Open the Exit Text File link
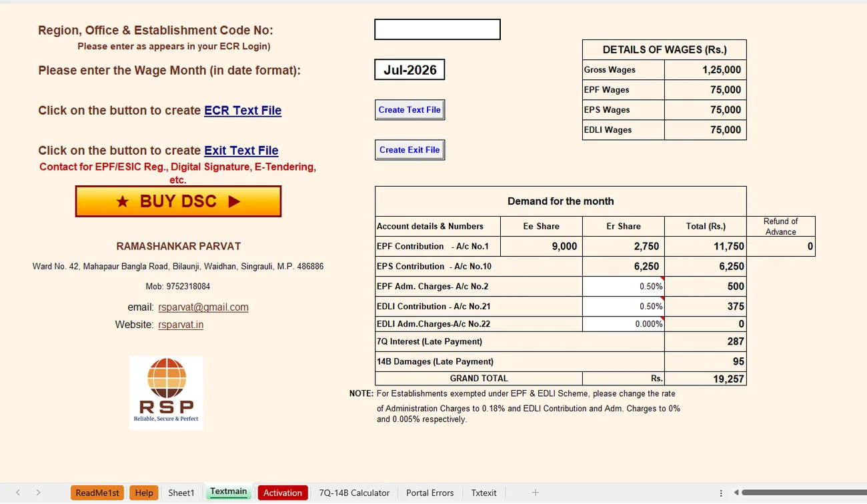The image size is (867, 504). tap(241, 151)
